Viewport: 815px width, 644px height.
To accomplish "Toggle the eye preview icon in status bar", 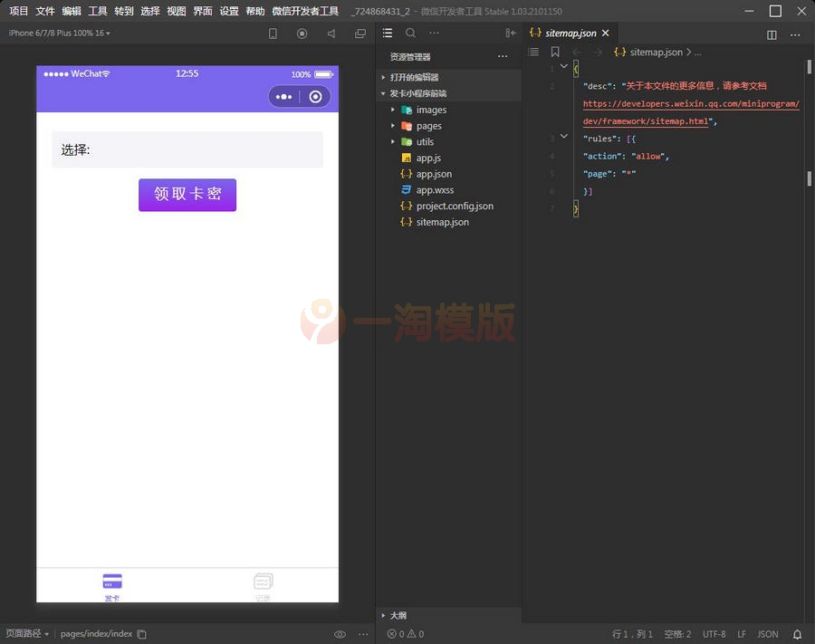I will click(340, 634).
